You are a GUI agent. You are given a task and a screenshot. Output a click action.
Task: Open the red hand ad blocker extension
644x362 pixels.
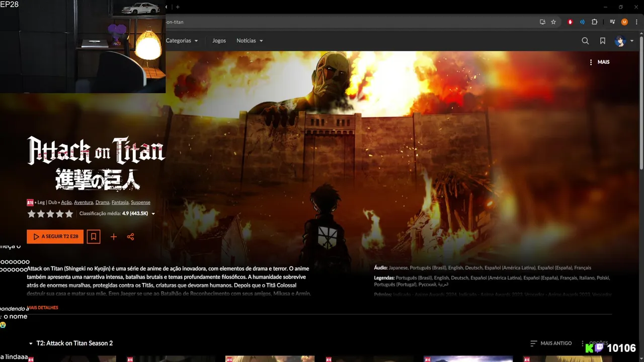pyautogui.click(x=570, y=22)
